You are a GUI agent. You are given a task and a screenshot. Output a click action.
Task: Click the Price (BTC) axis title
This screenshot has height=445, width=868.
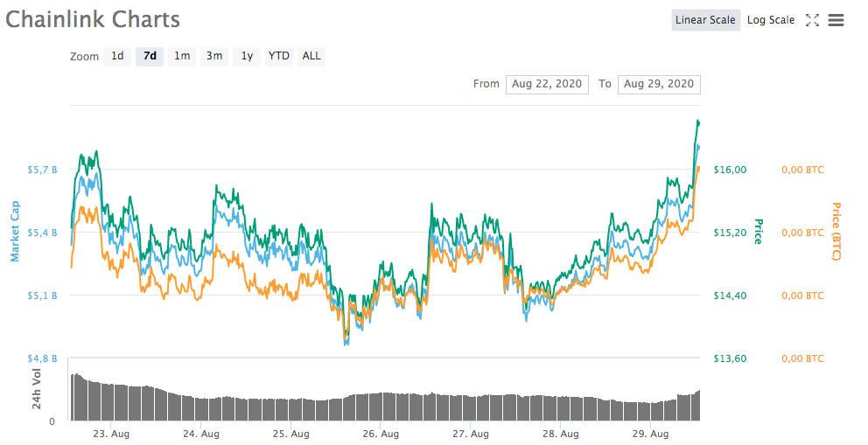coord(836,232)
